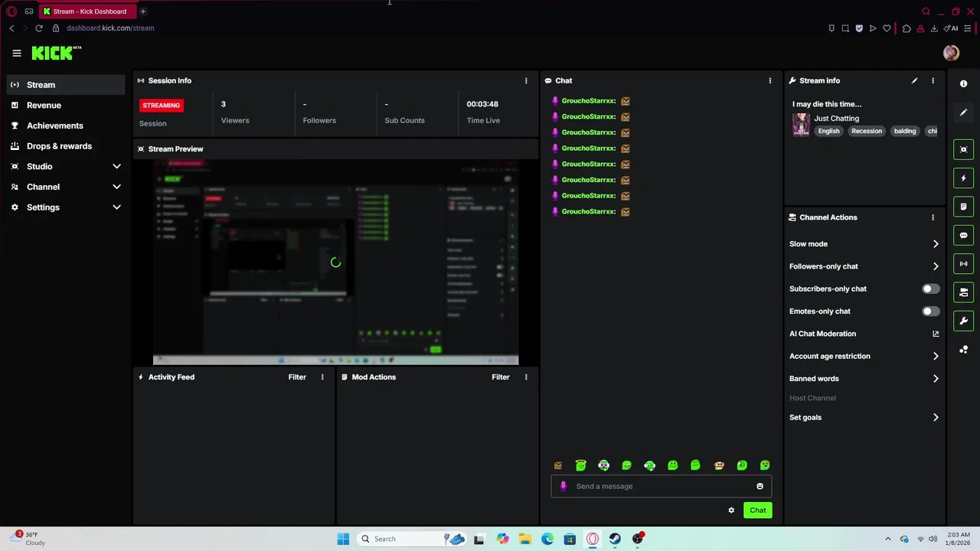Enable Subscribers-only chat
980x551 pixels.
pyautogui.click(x=930, y=289)
